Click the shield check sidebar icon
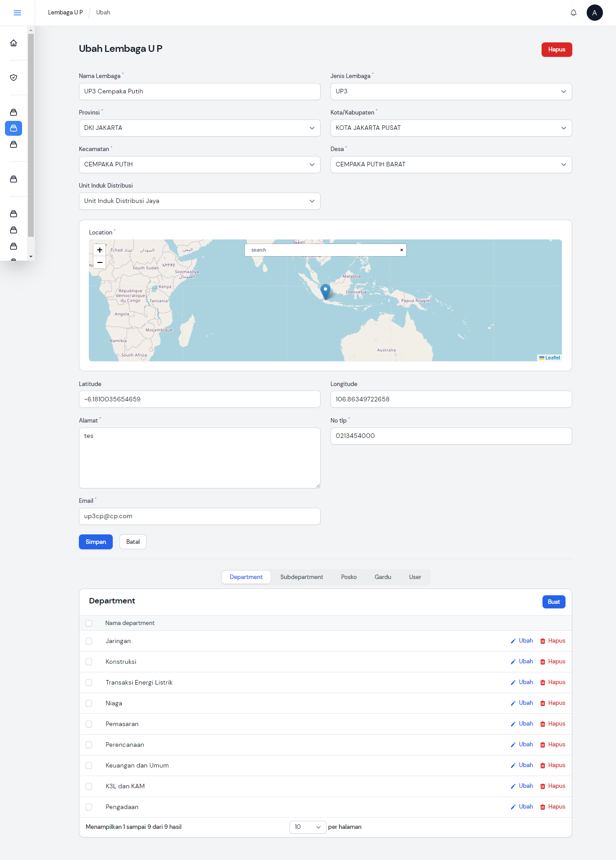Viewport: 616px width, 860px height. point(14,78)
